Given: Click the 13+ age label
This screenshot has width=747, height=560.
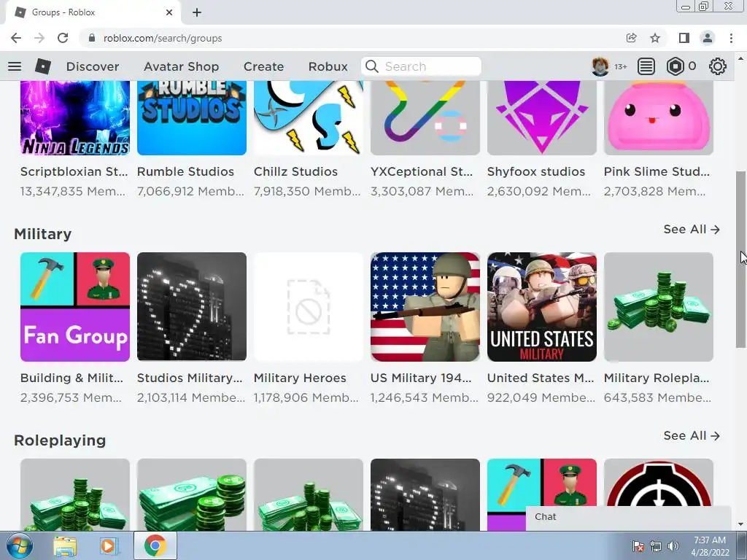Looking at the screenshot, I should click(x=620, y=66).
